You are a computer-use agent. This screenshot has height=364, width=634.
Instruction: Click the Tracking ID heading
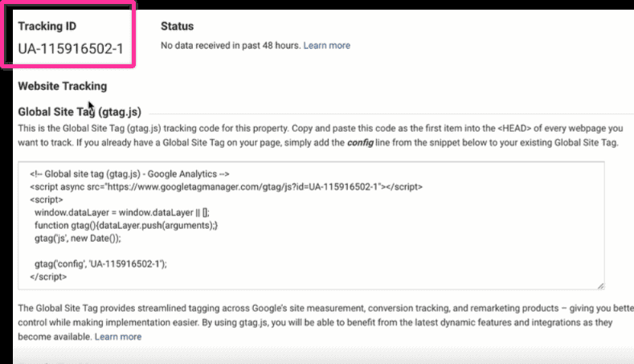(x=47, y=27)
